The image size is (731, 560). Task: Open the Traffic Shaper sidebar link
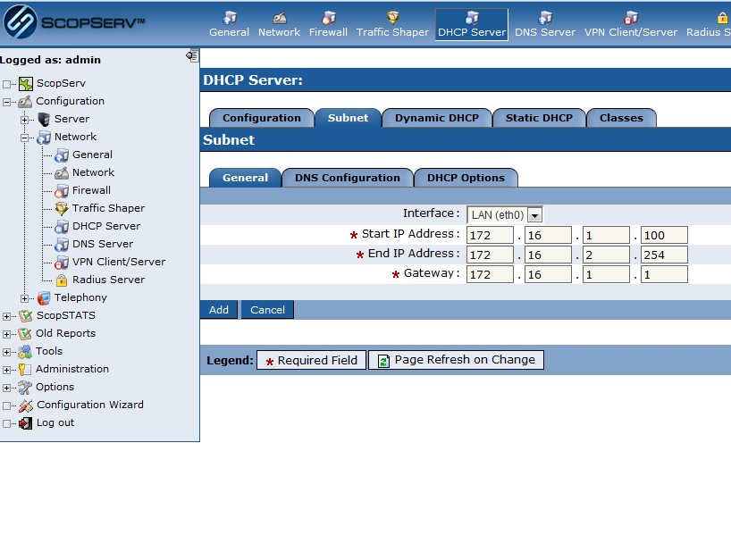(108, 208)
